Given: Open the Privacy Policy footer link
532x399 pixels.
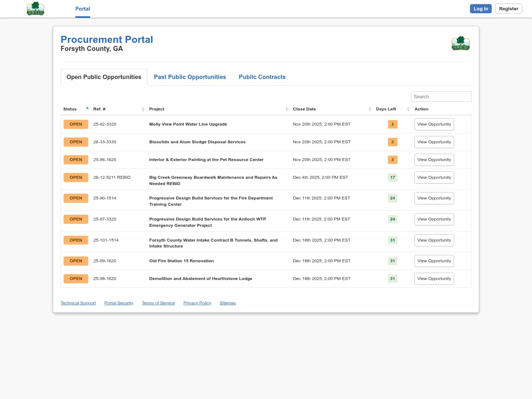Looking at the screenshot, I should pyautogui.click(x=197, y=303).
